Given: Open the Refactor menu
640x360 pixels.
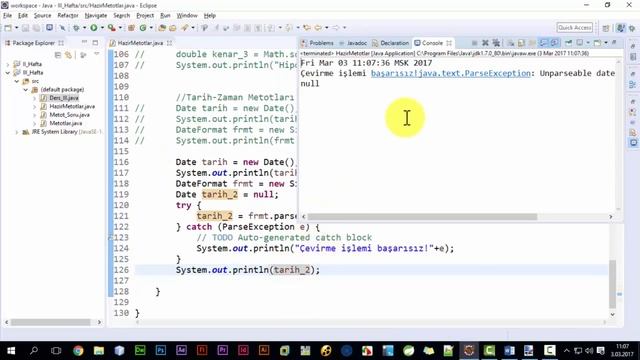Looking at the screenshot, I should (68, 16).
